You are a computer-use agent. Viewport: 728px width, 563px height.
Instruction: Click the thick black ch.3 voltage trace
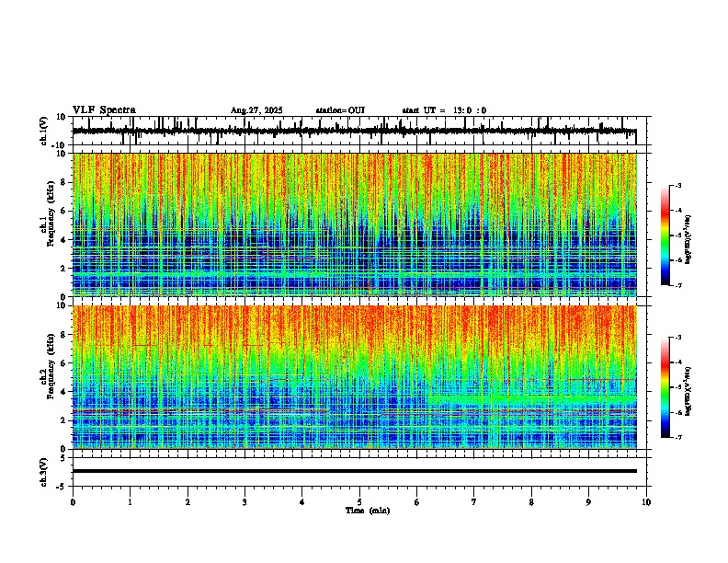click(354, 471)
